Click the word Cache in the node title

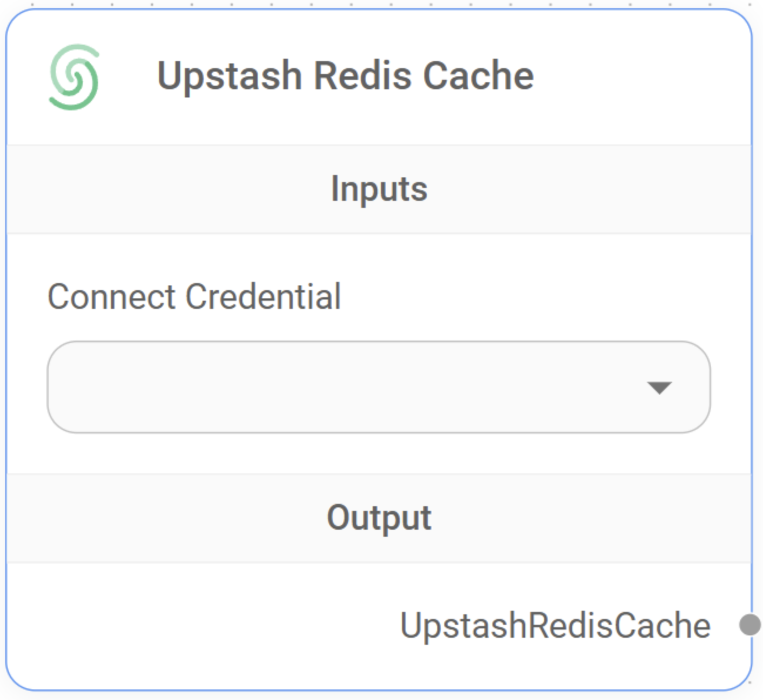[x=478, y=76]
